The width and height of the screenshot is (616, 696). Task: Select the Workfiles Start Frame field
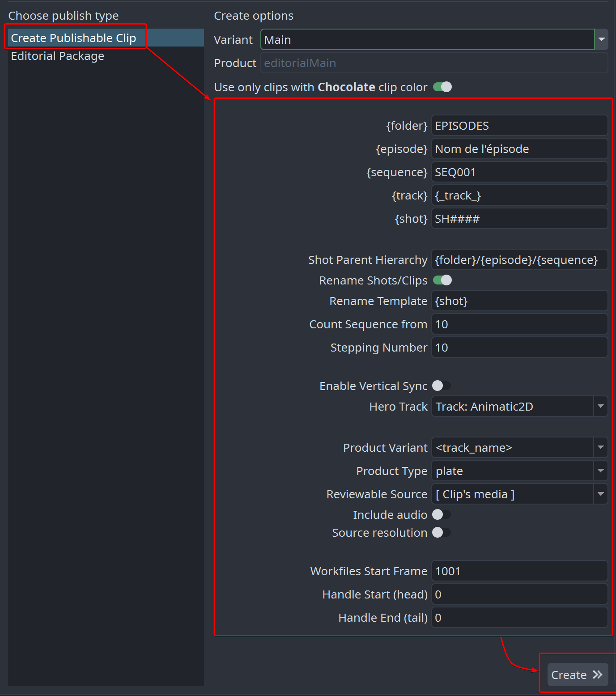click(x=519, y=571)
